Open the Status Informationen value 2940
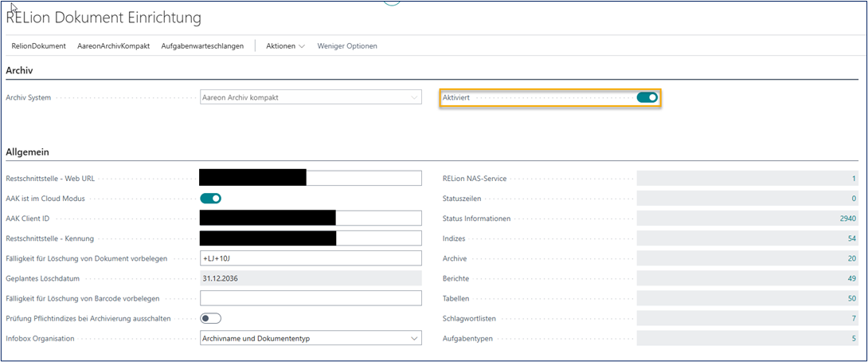This screenshot has height=362, width=868. pos(847,218)
